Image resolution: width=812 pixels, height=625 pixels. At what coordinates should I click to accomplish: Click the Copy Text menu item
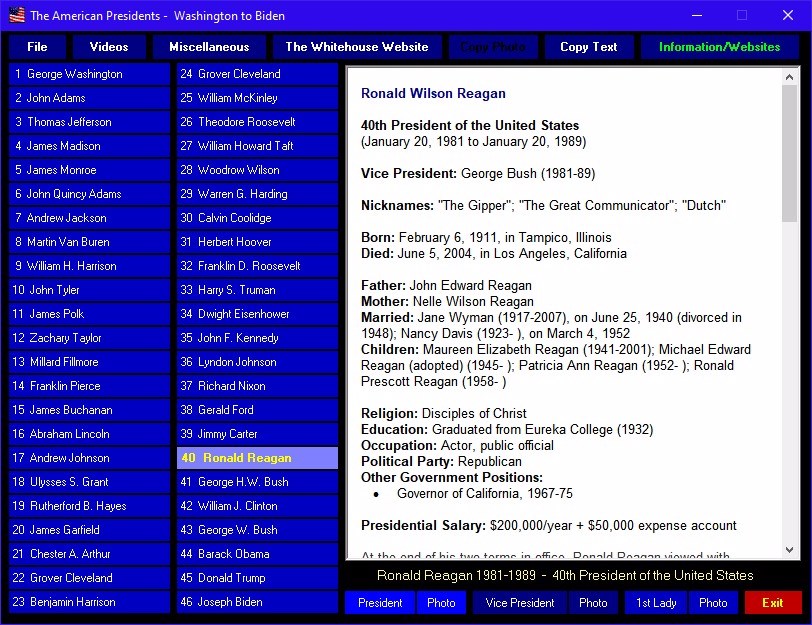(589, 47)
